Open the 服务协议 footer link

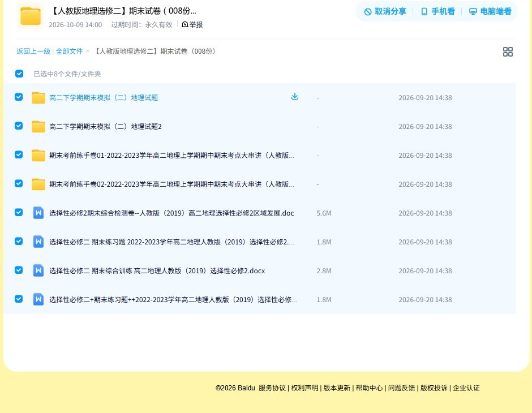point(272,388)
